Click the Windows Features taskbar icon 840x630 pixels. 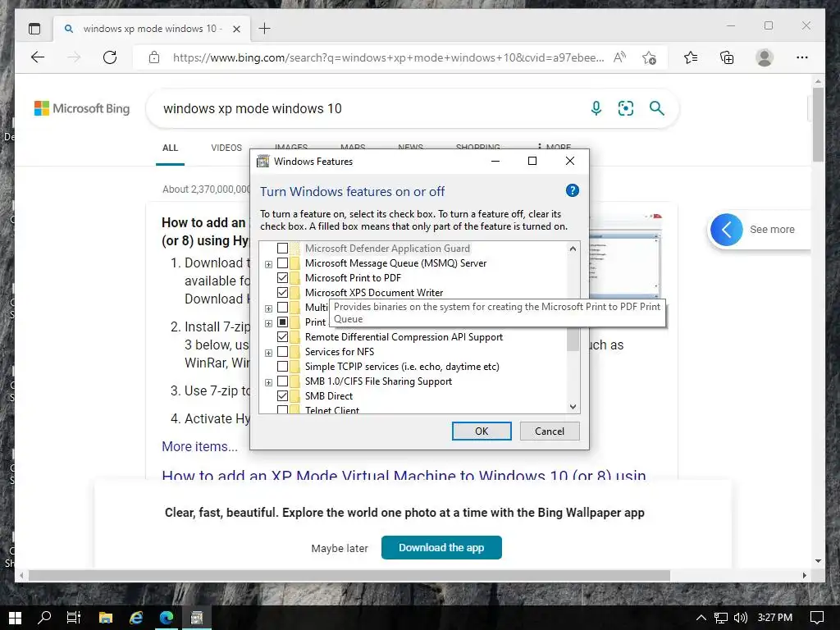[197, 618]
